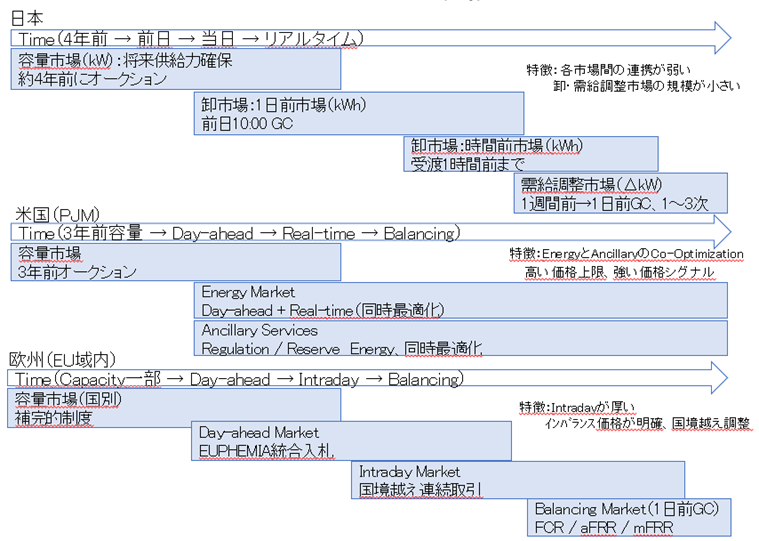The width and height of the screenshot is (759, 541).
Task: Click the 容量市場 3年前オークション box
Action: [175, 263]
